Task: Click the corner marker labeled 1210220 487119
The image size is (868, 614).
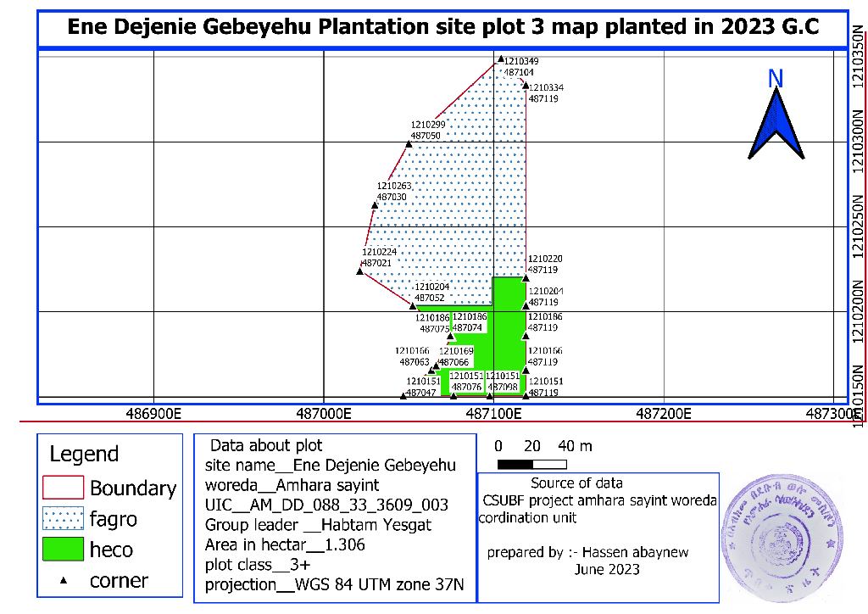Action: point(526,277)
